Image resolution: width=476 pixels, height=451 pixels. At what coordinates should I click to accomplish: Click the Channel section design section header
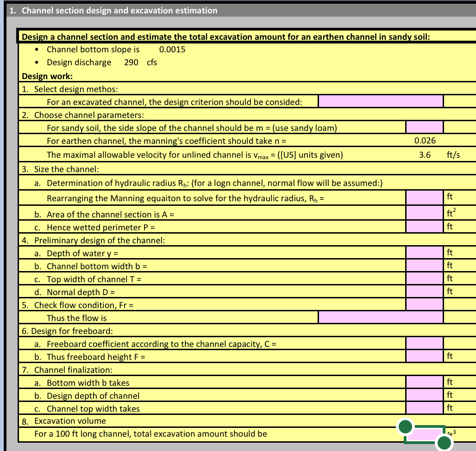point(113,10)
